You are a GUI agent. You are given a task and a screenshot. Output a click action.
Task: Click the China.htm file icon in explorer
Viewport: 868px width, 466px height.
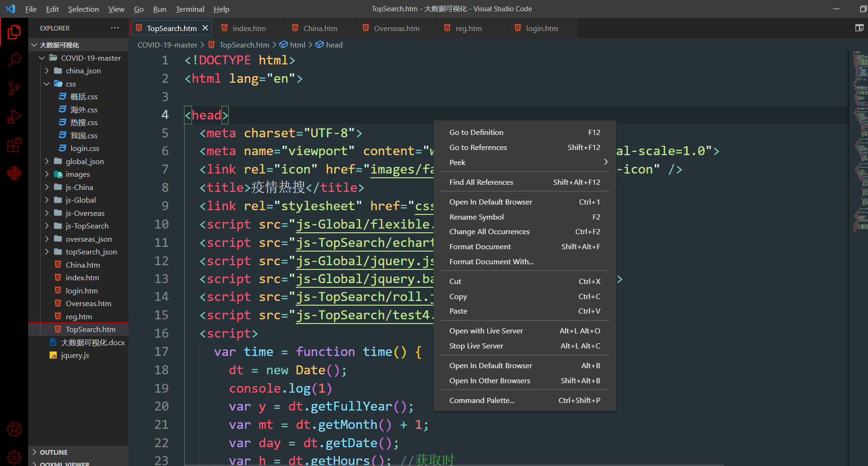click(58, 265)
